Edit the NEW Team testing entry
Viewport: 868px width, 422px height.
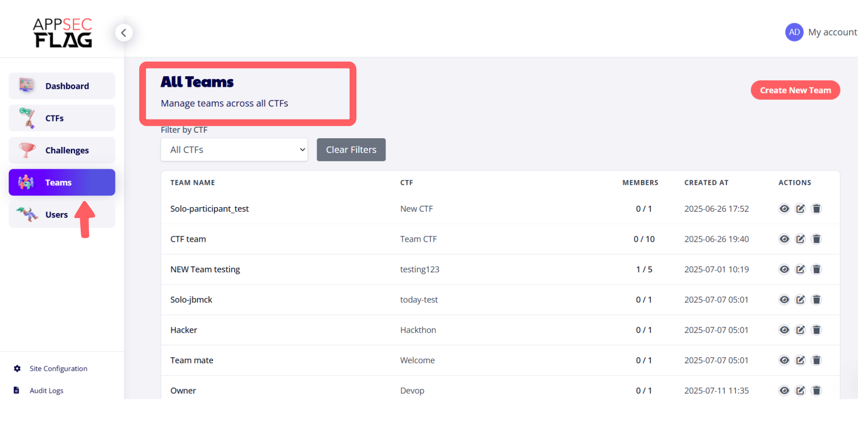(x=800, y=269)
